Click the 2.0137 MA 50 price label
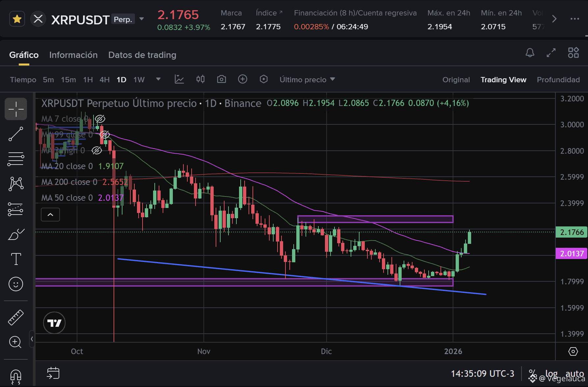 572,254
